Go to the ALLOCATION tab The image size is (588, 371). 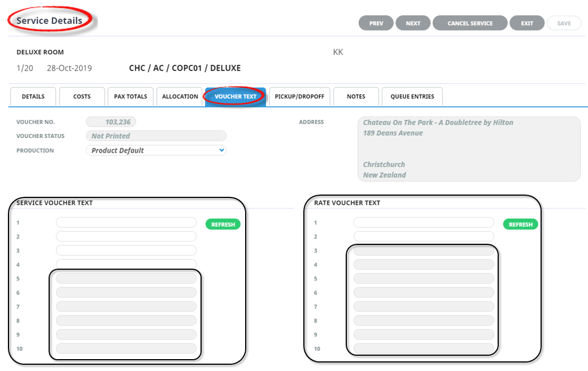click(x=180, y=97)
